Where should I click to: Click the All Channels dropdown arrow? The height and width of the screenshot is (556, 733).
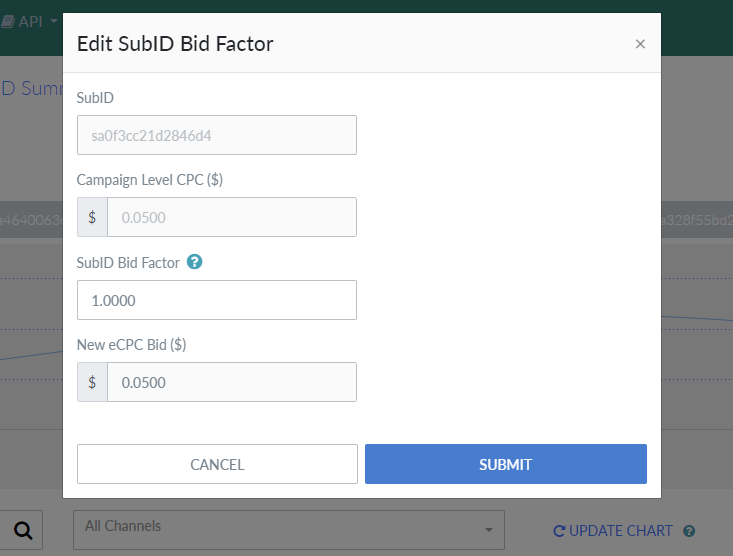(488, 530)
